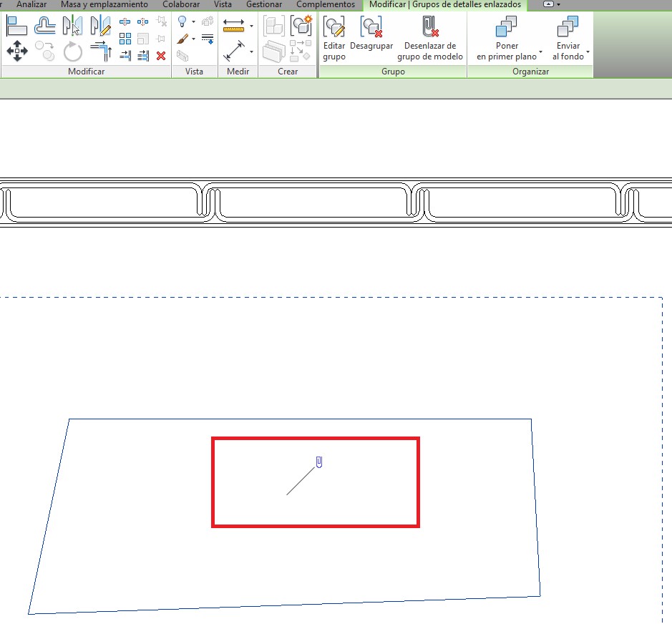Click the Offset tool icon
672x624 pixels.
(x=45, y=26)
